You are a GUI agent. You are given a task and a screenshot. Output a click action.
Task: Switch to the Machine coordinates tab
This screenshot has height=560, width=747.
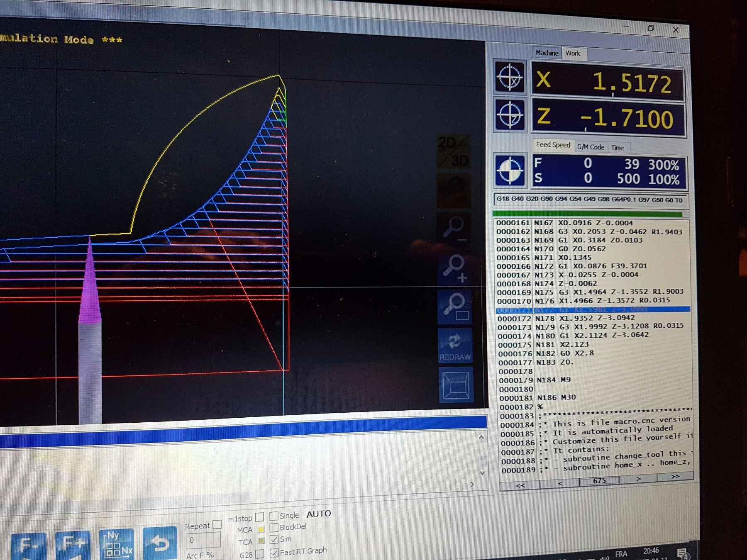click(547, 53)
